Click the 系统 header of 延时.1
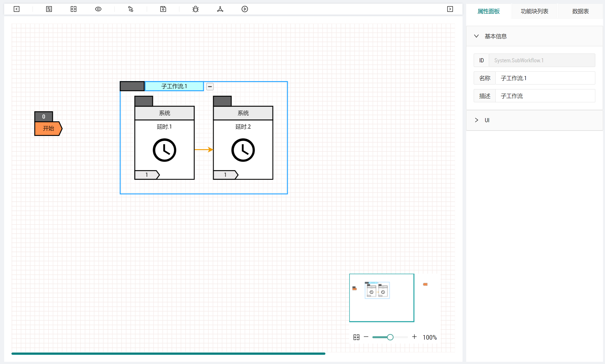The width and height of the screenshot is (605, 364). click(164, 113)
